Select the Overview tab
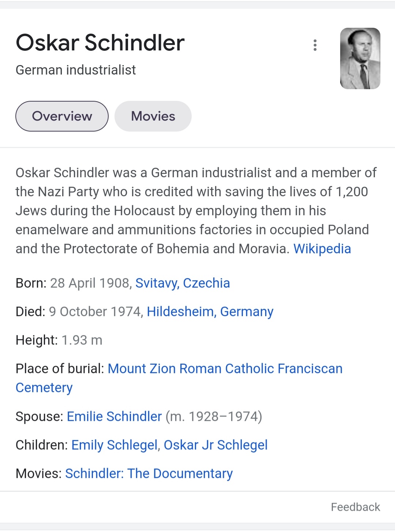This screenshot has width=395, height=532. pyautogui.click(x=62, y=116)
